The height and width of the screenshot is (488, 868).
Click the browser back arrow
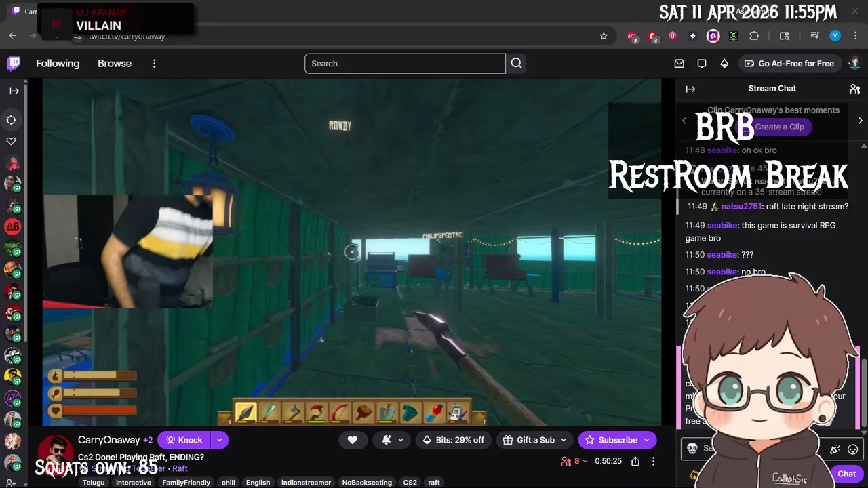[13, 36]
